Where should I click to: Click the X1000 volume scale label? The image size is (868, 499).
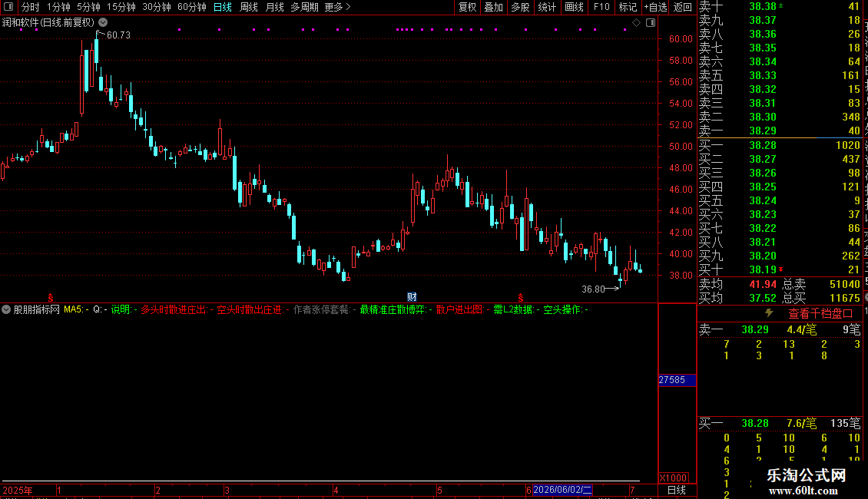click(673, 478)
